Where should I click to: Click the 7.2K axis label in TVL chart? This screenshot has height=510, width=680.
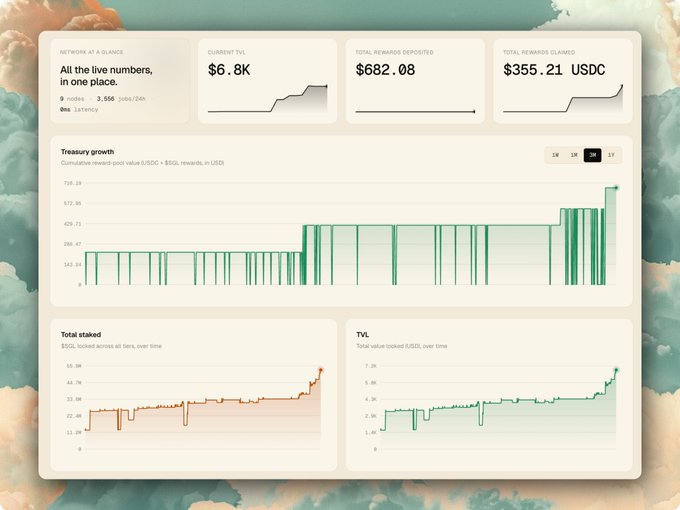click(x=371, y=366)
